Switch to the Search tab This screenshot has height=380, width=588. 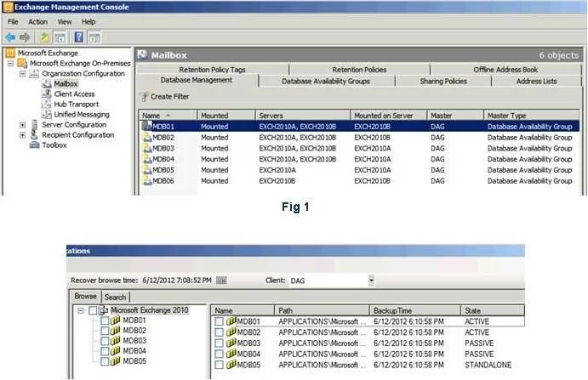click(x=115, y=298)
